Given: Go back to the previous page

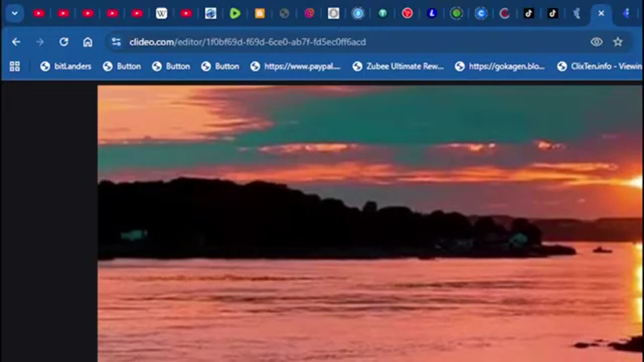Looking at the screenshot, I should [x=16, y=42].
